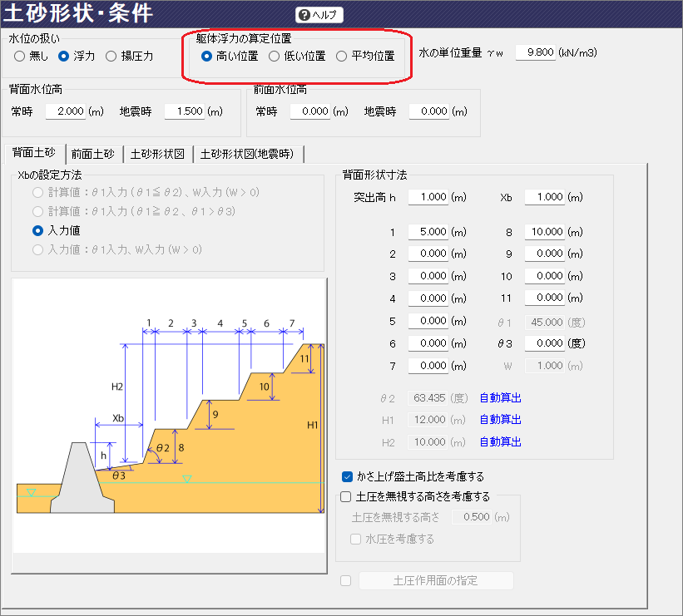Image resolution: width=683 pixels, height=616 pixels.
Task: Switch to 前面土砂 tab
Action: (93, 154)
